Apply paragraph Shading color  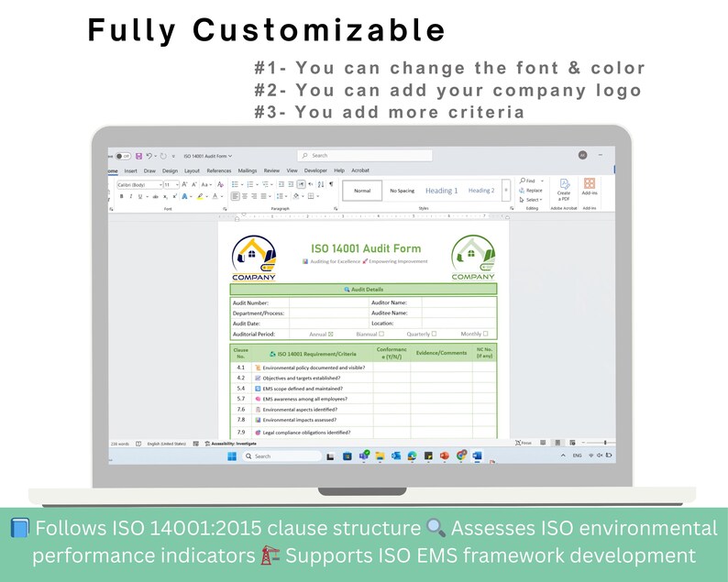point(296,196)
